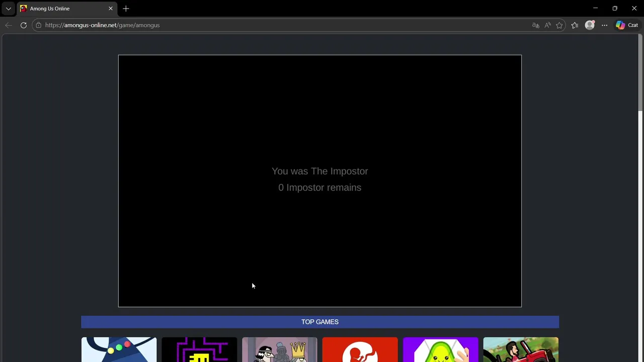Minimize the browser window

click(595, 9)
